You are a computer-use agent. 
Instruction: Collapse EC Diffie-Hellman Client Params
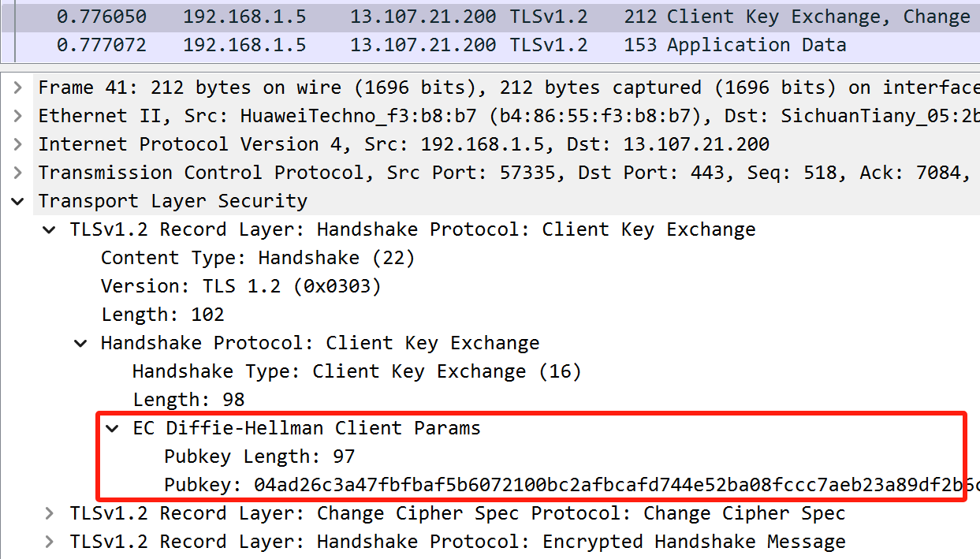click(x=112, y=428)
